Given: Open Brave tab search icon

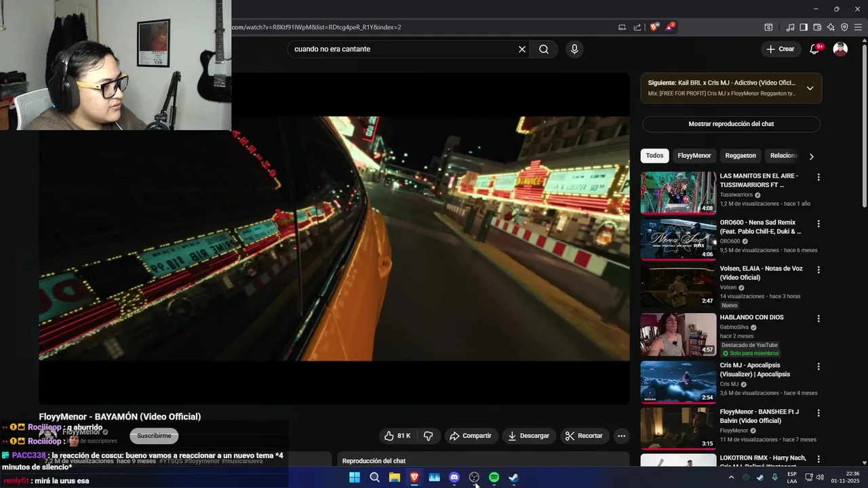Looking at the screenshot, I should pyautogui.click(x=768, y=27).
